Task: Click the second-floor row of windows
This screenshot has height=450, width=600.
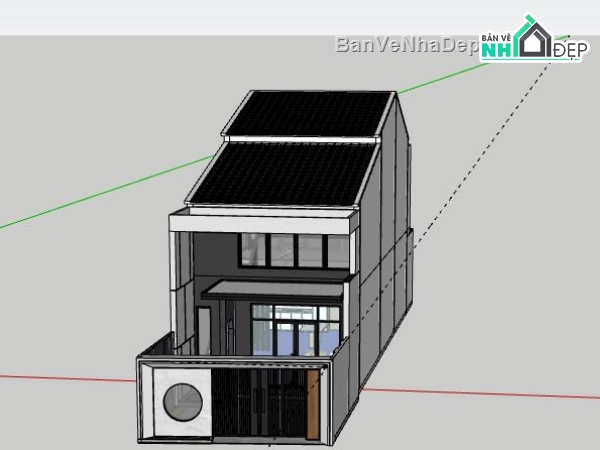Action: pyautogui.click(x=295, y=250)
